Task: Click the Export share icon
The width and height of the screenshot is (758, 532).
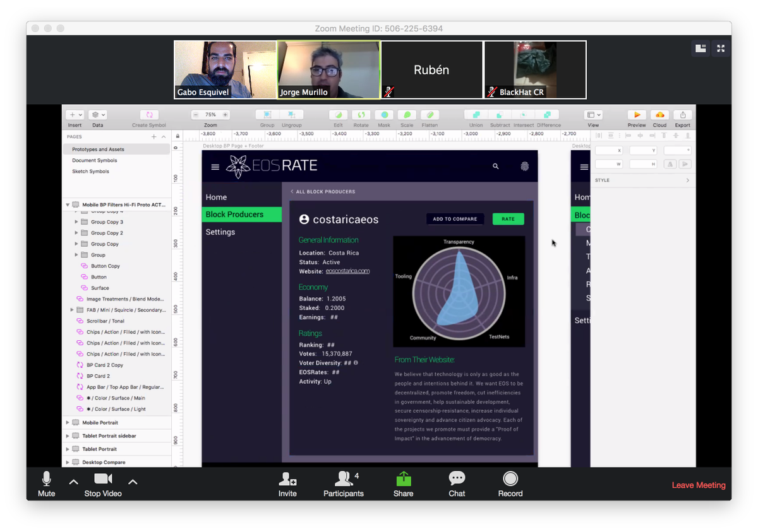Action: coord(682,115)
